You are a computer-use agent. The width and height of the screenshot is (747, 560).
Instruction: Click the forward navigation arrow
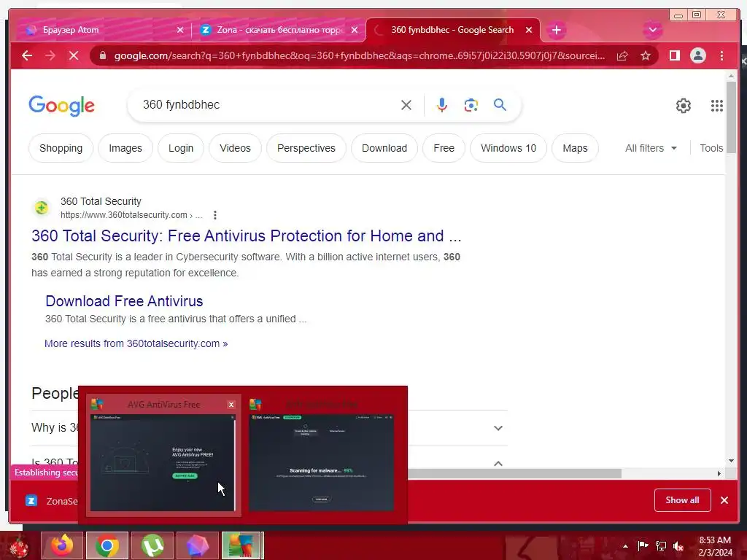pos(50,55)
